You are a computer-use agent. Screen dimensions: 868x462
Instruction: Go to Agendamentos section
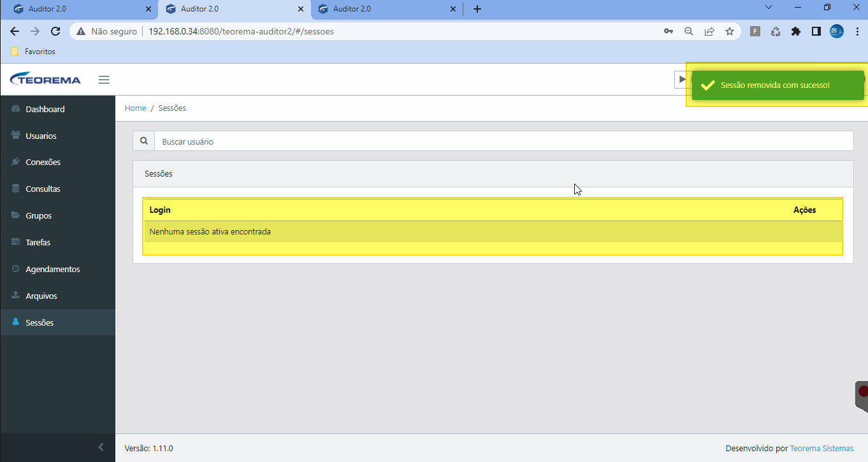pyautogui.click(x=57, y=269)
